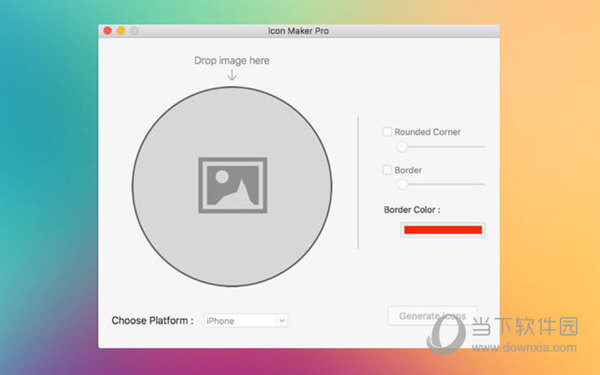The width and height of the screenshot is (600, 375).
Task: Close the Icon Maker Pro window
Action: [x=108, y=31]
